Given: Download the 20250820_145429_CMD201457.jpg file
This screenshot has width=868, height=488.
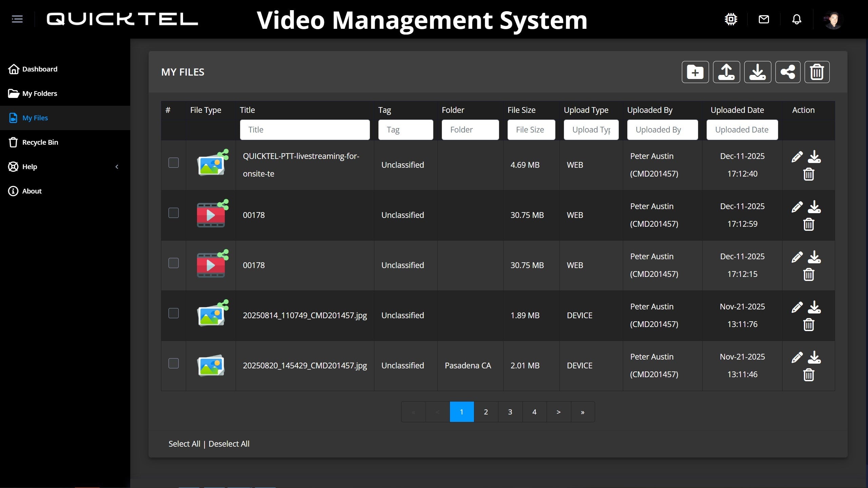Looking at the screenshot, I should point(814,358).
